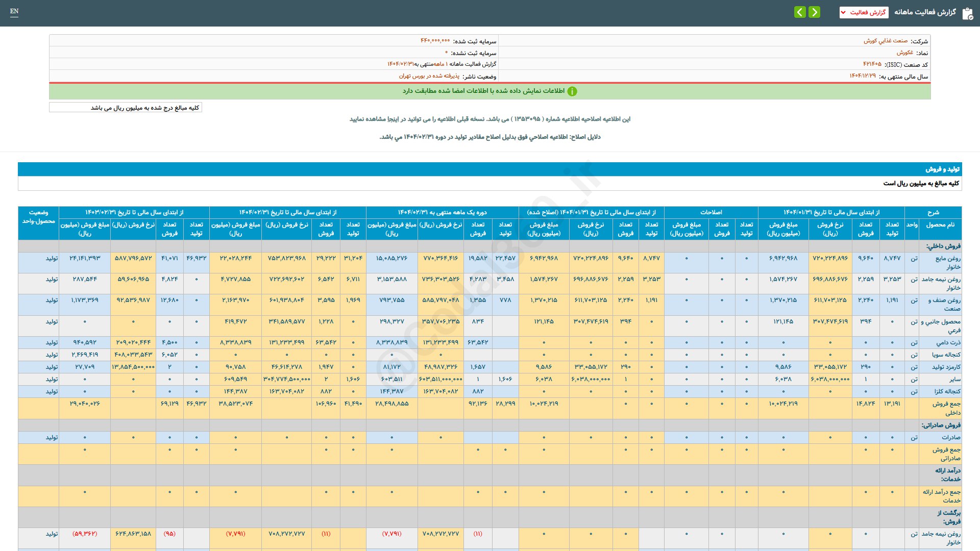980x551 pixels.
Task: Select rate '۳۰۴,۷۷۴,۵۰۰,۰۰۰'
Action: 286,379
